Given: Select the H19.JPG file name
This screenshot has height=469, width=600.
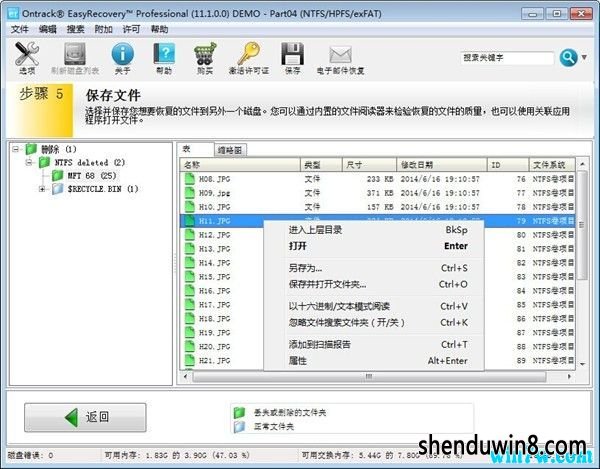Looking at the screenshot, I should pos(214,333).
